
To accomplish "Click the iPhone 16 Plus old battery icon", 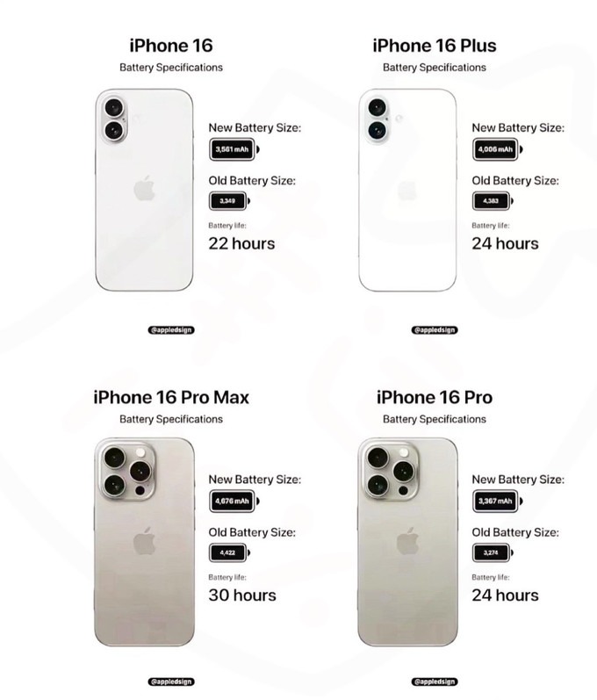I will (493, 201).
